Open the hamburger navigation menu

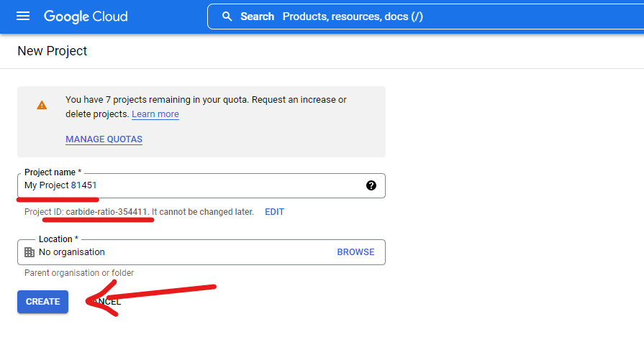[x=23, y=17]
